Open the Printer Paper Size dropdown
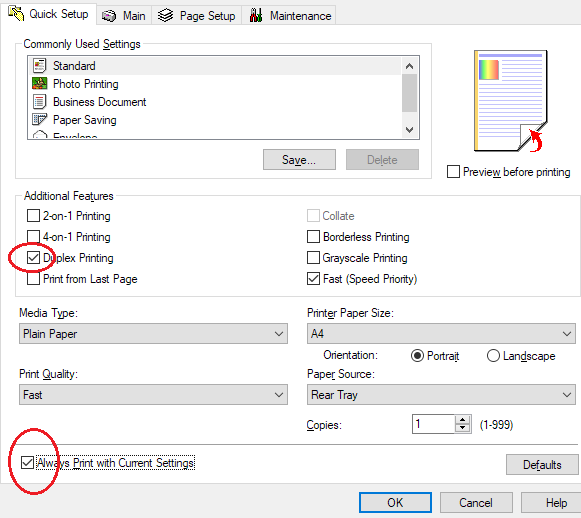581x518 pixels. click(441, 334)
